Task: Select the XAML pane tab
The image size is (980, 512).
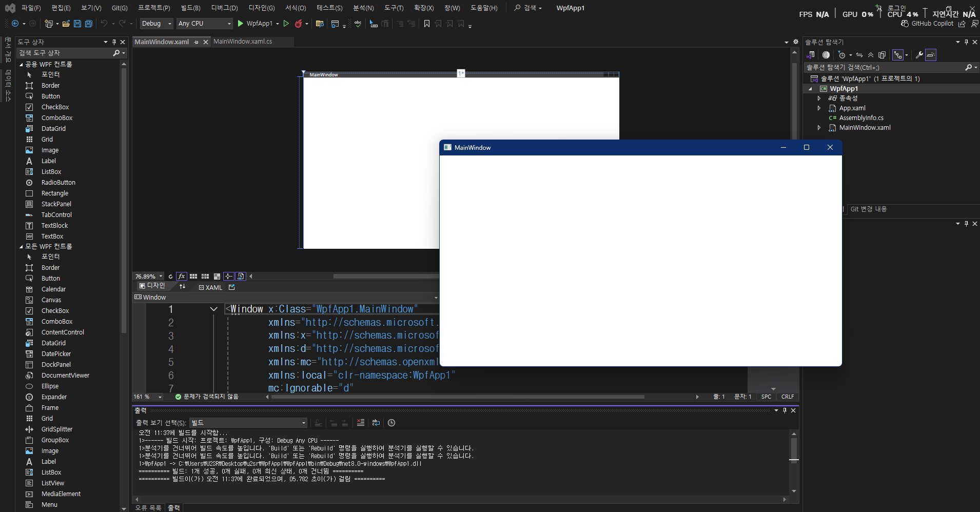Action: 210,287
